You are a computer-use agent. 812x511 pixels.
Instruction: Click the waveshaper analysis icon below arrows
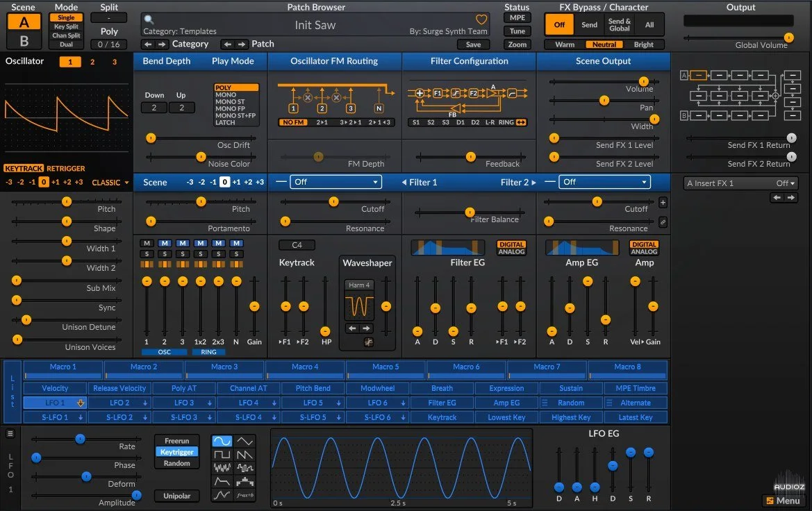pos(368,342)
